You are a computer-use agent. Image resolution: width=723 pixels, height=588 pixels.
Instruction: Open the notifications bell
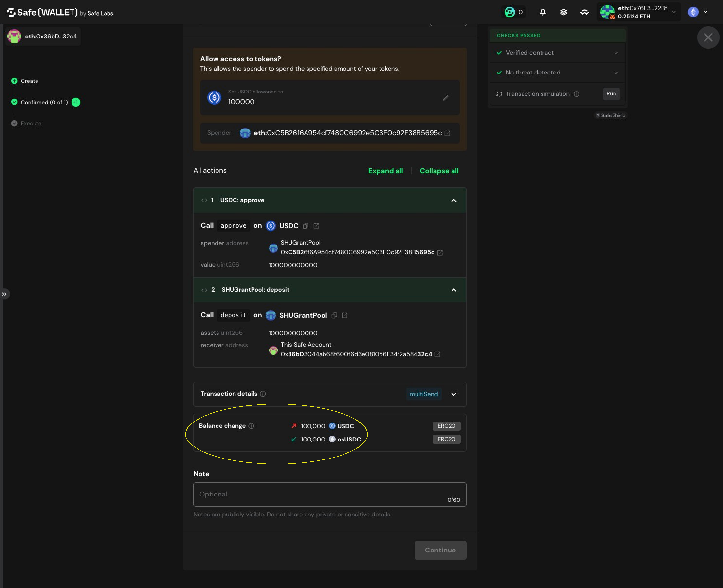pos(542,12)
